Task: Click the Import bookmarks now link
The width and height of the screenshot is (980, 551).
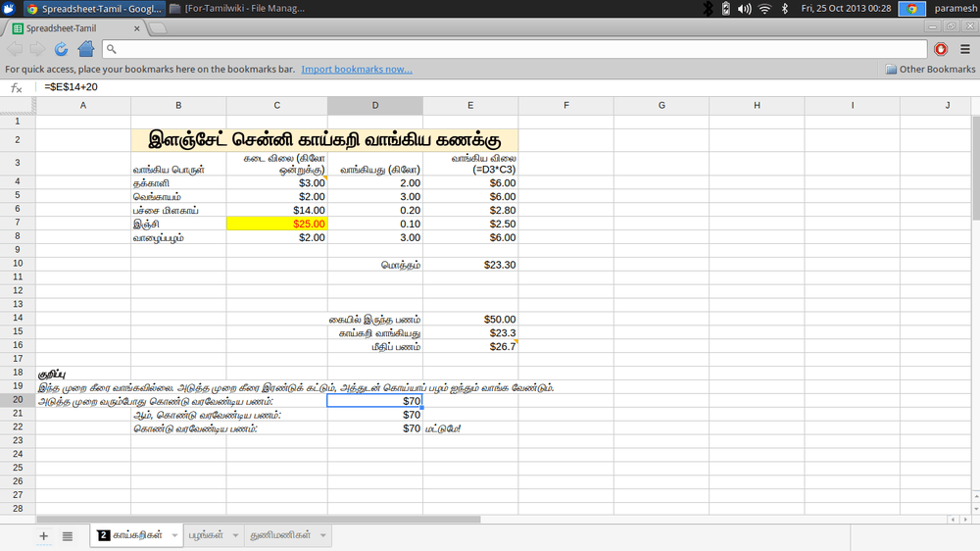Action: 357,70
